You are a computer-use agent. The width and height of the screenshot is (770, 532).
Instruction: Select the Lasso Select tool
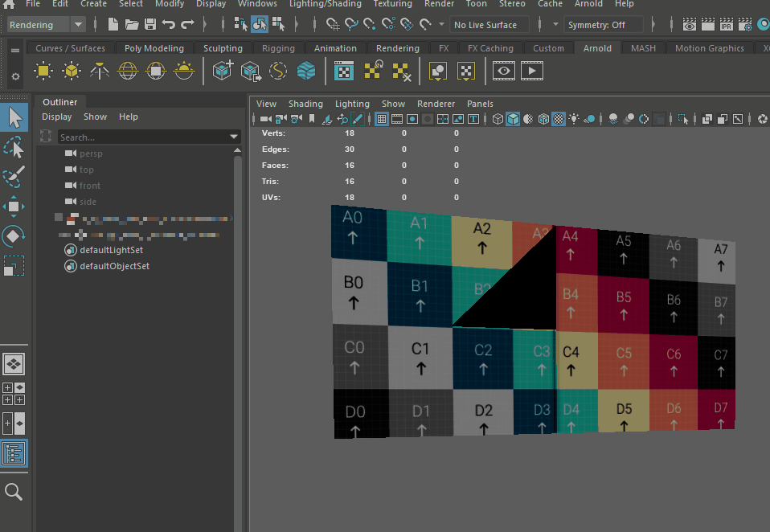[14, 148]
